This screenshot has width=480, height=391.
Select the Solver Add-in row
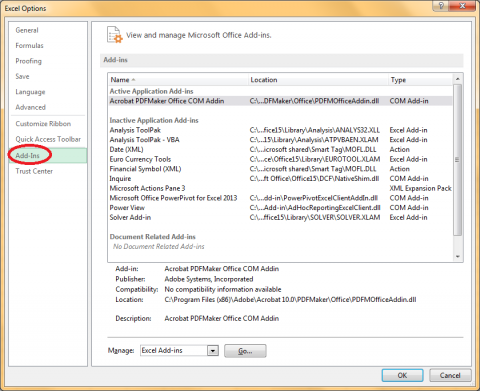pyautogui.click(x=280, y=217)
